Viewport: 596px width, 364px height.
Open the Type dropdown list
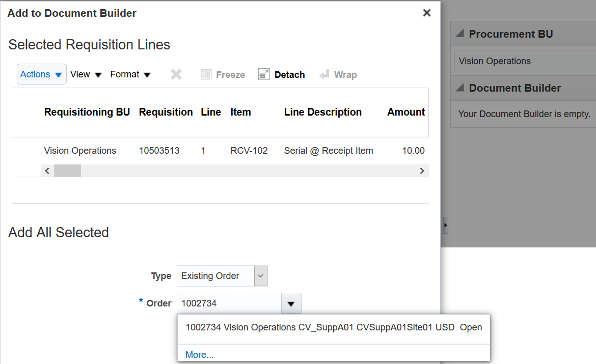260,276
